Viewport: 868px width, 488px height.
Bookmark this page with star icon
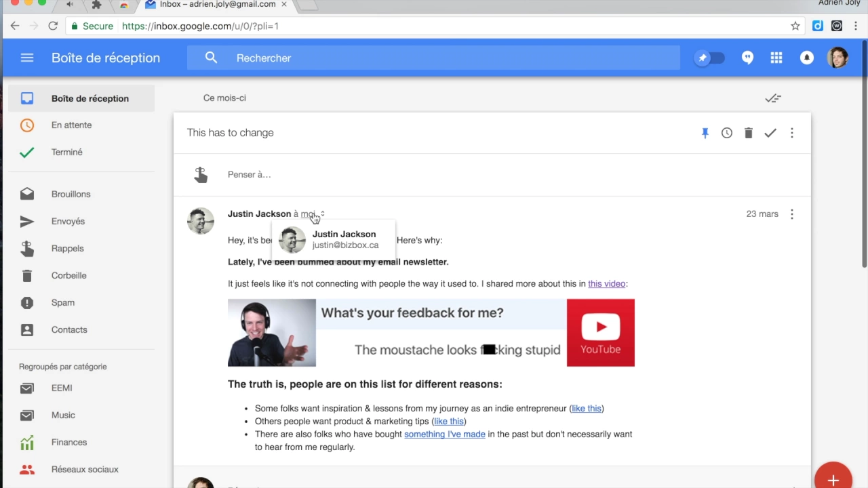point(795,26)
